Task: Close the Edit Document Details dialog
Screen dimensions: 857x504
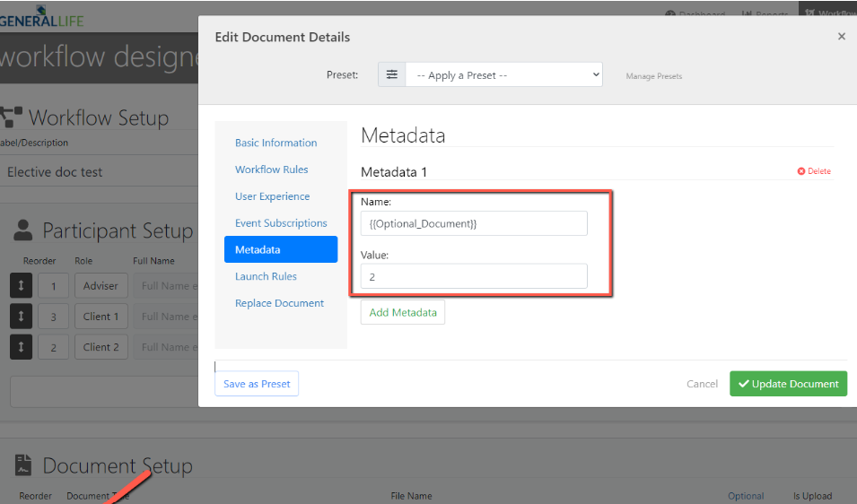Action: [x=841, y=37]
